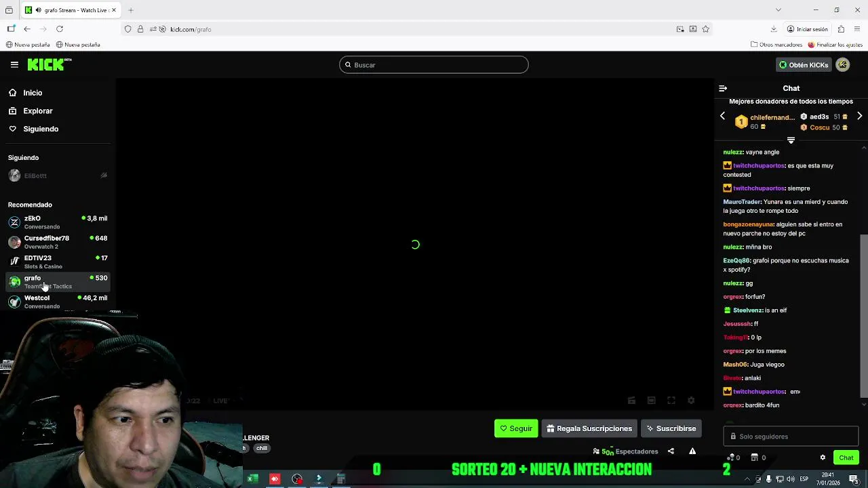This screenshot has width=868, height=488.
Task: Open browser downloads panel
Action: tap(774, 29)
